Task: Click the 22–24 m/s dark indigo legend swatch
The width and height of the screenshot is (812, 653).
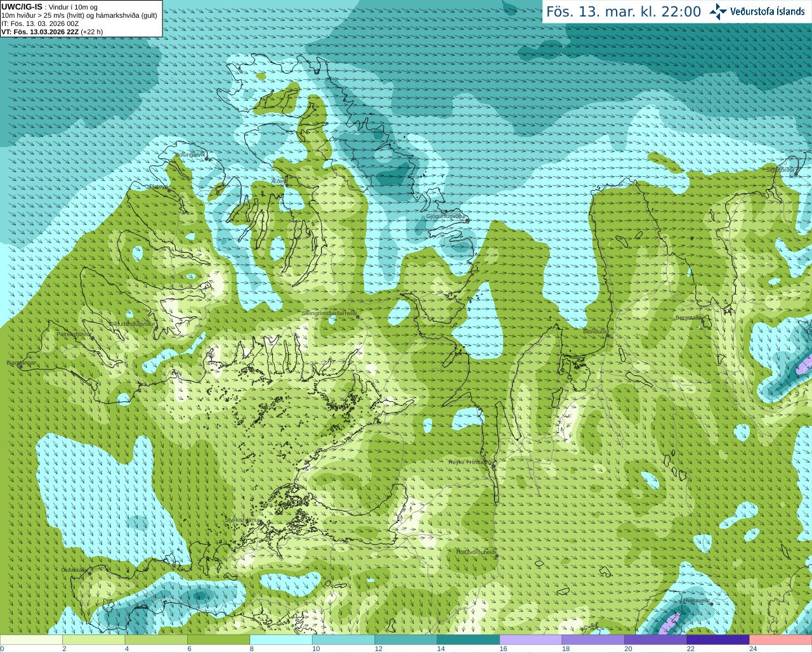Action: click(718, 640)
